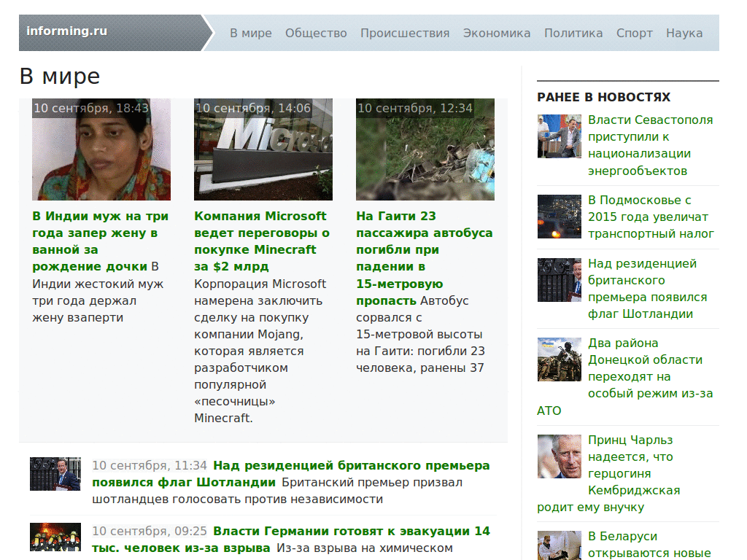Click timestamp '10 сентября, 12:34'
This screenshot has height=560, width=747.
tap(415, 108)
